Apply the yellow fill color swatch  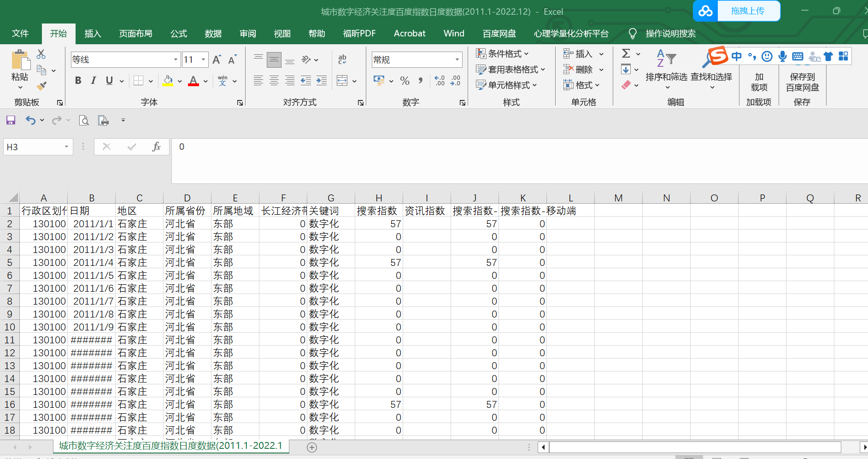coord(168,81)
